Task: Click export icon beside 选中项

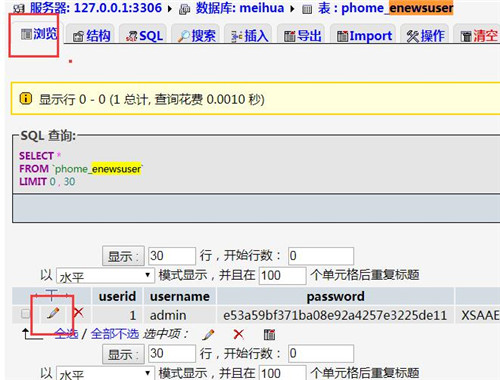Action: (269, 334)
